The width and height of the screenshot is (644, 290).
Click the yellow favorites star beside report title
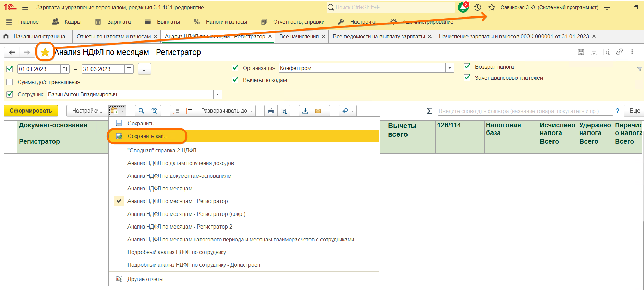[x=45, y=52]
